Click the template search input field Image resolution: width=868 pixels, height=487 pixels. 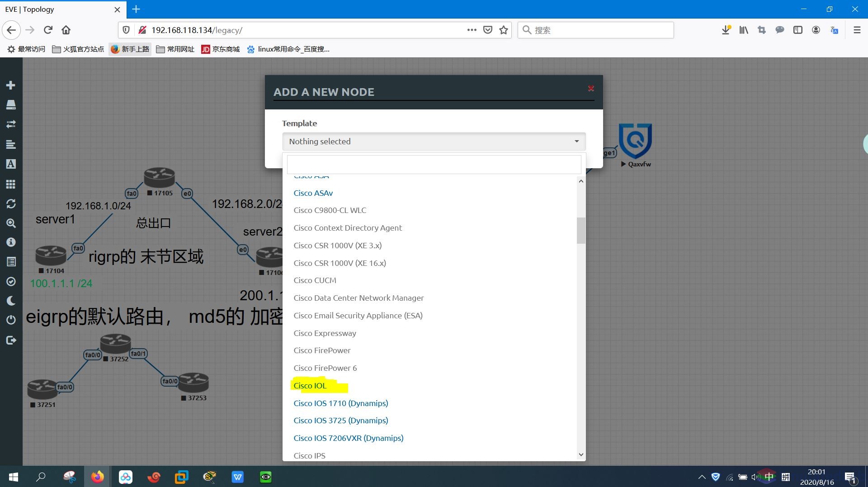pyautogui.click(x=434, y=165)
